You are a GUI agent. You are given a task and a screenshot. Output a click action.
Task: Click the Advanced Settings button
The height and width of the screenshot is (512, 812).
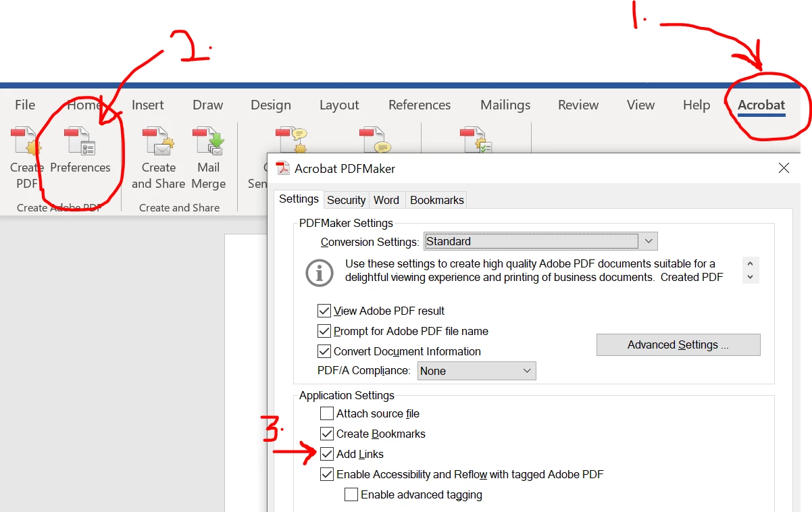tap(678, 344)
